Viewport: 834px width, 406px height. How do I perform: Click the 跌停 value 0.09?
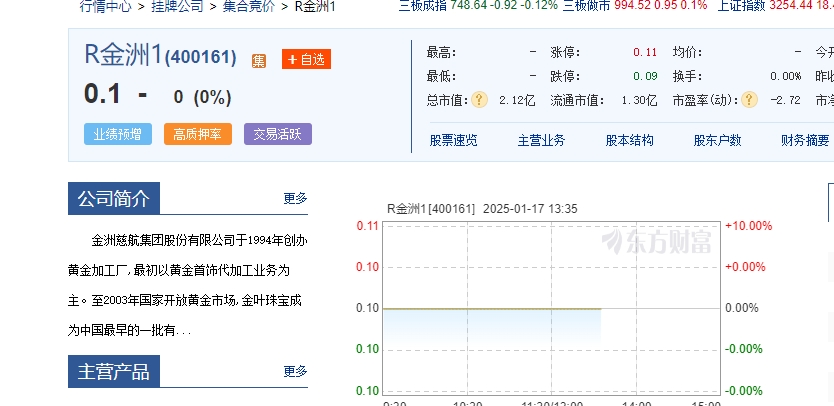point(645,76)
